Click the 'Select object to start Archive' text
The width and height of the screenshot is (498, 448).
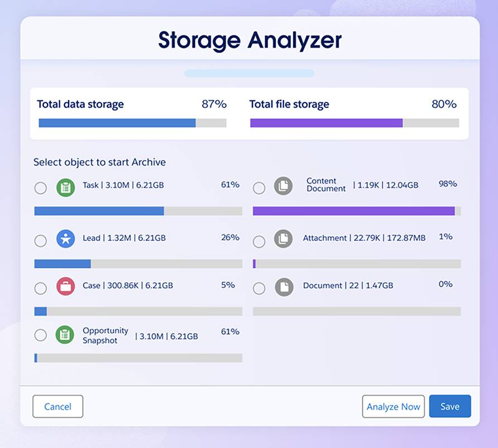[99, 162]
